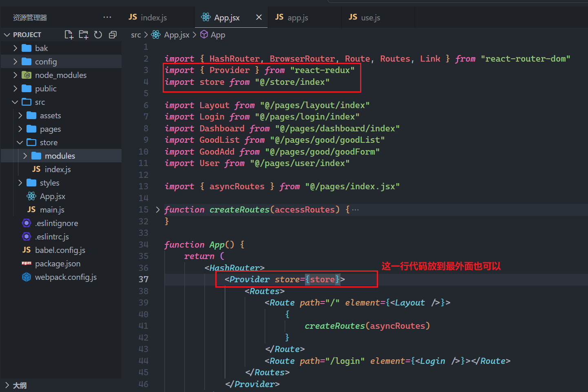Screen dimensions: 588x392
Task: Open the app.js editor tab
Action: (298, 17)
